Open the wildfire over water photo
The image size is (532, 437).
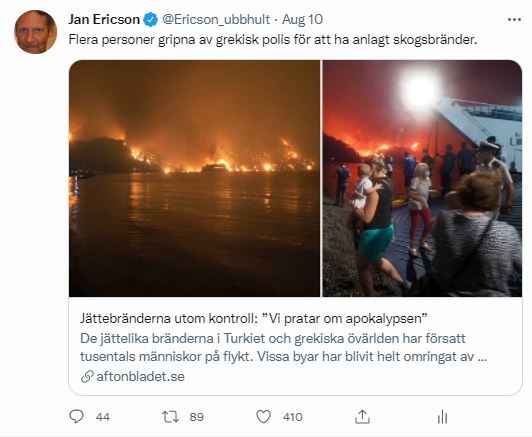tap(194, 178)
